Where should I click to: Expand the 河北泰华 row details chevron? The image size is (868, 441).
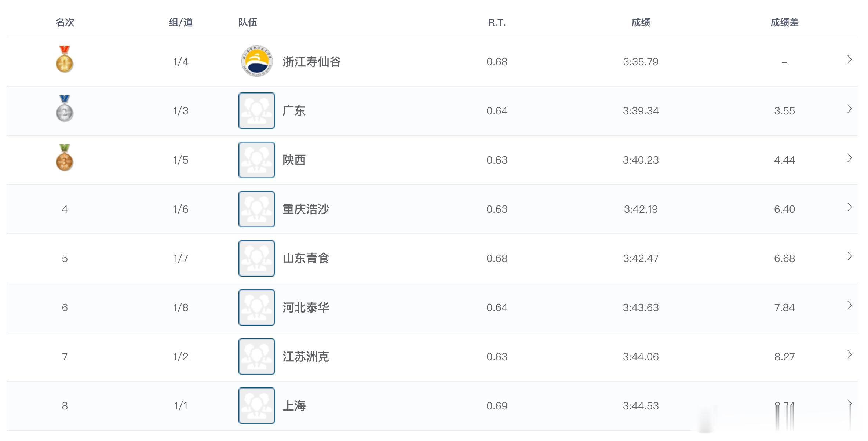(x=850, y=305)
